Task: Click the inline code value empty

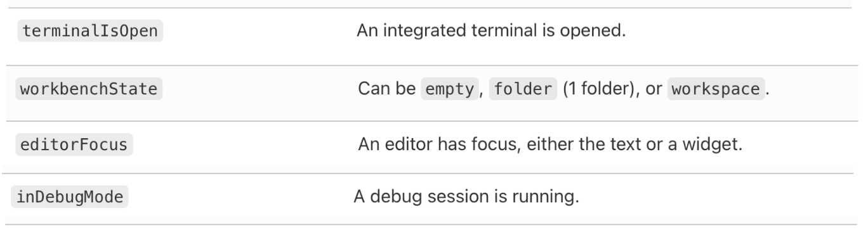Action: (450, 89)
